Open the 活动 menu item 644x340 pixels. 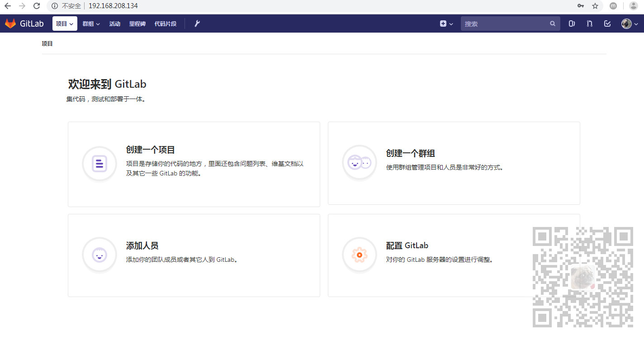[115, 24]
